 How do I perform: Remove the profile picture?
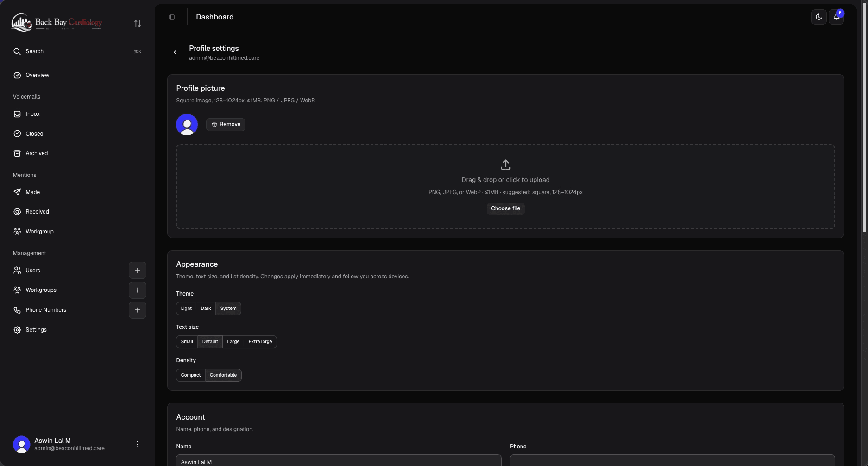click(226, 125)
